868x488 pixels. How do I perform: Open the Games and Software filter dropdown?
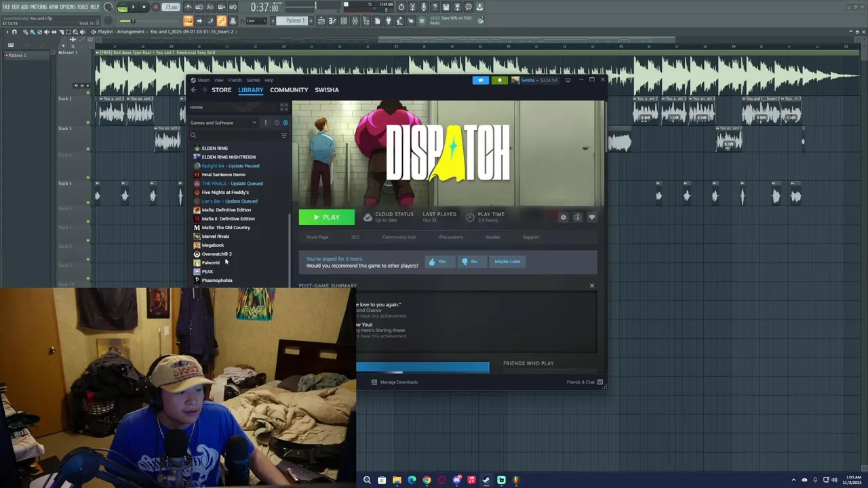[x=223, y=123]
